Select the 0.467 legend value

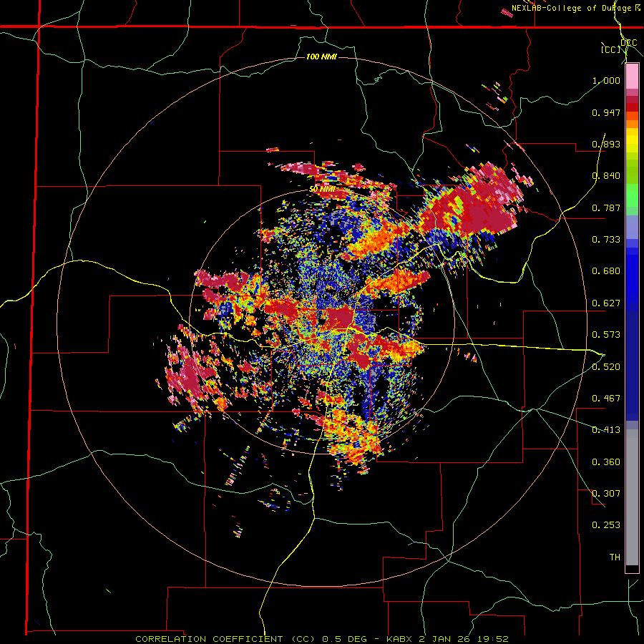pyautogui.click(x=606, y=399)
